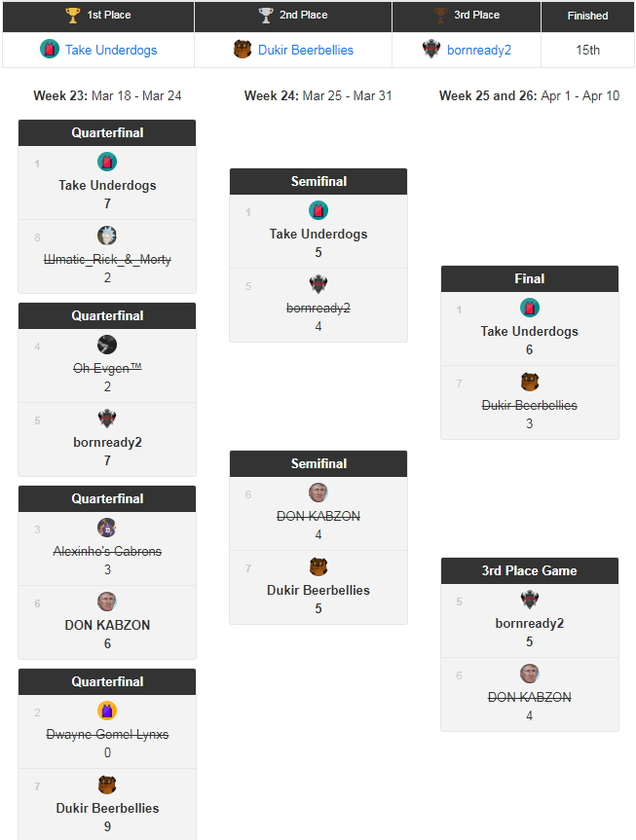Click the Dwayne Gomel Lynxs team avatar
This screenshot has height=840, width=636.
(107, 711)
